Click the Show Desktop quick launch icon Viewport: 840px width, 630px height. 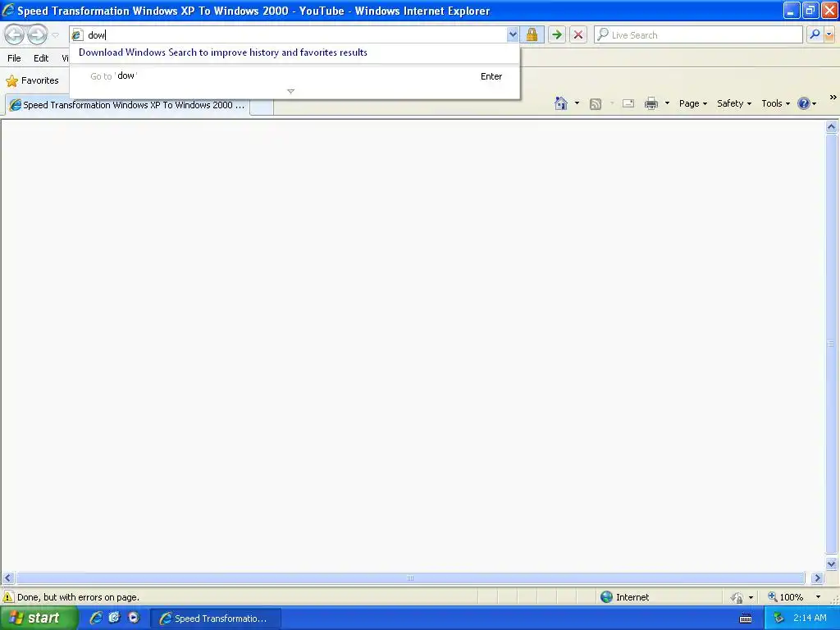(x=115, y=618)
